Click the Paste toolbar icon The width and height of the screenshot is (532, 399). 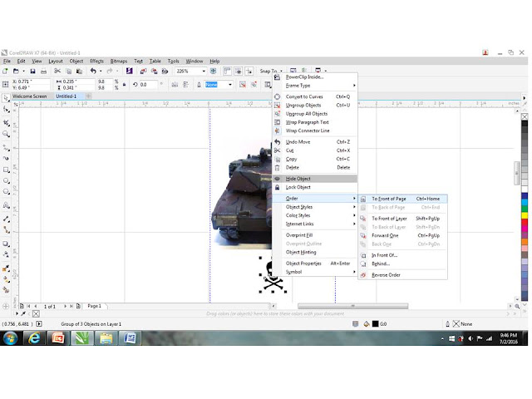point(79,71)
